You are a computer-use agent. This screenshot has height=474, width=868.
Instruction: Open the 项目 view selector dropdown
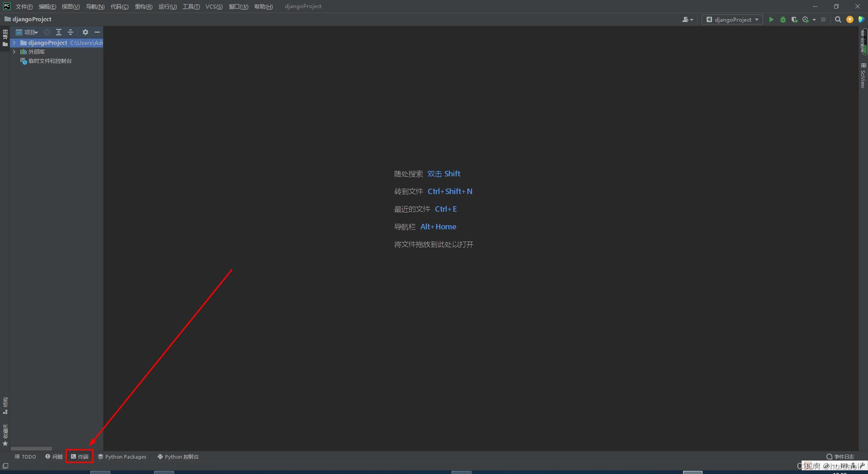(27, 32)
